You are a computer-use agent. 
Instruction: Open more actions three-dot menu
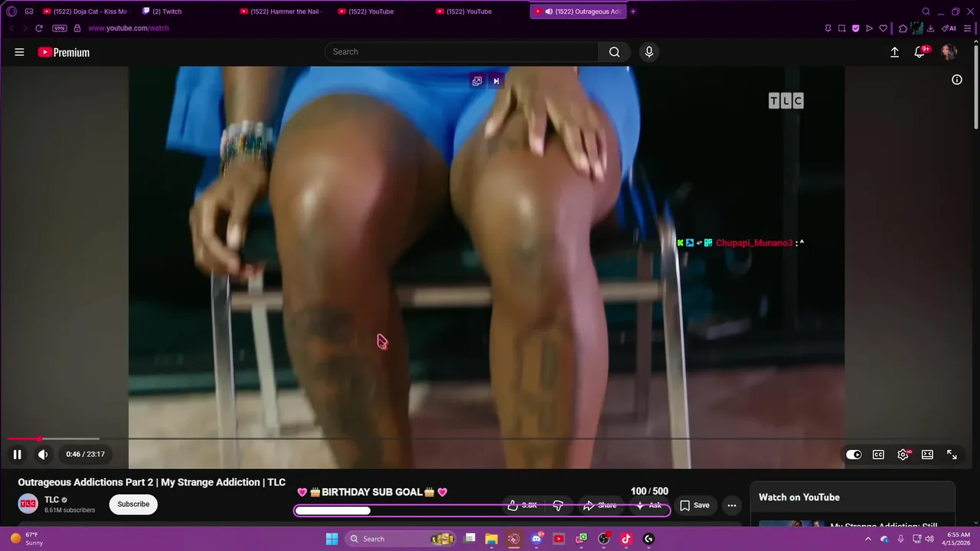(732, 505)
